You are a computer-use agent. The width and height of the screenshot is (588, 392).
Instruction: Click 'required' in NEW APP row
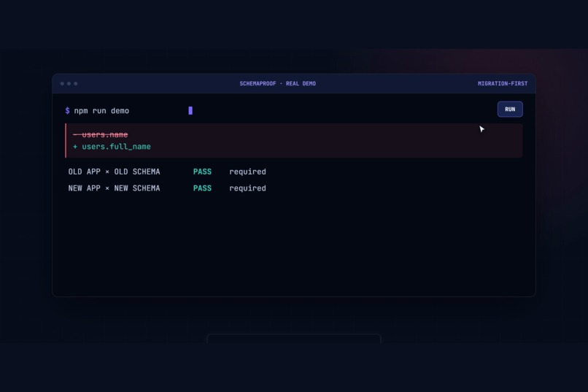[x=247, y=188]
